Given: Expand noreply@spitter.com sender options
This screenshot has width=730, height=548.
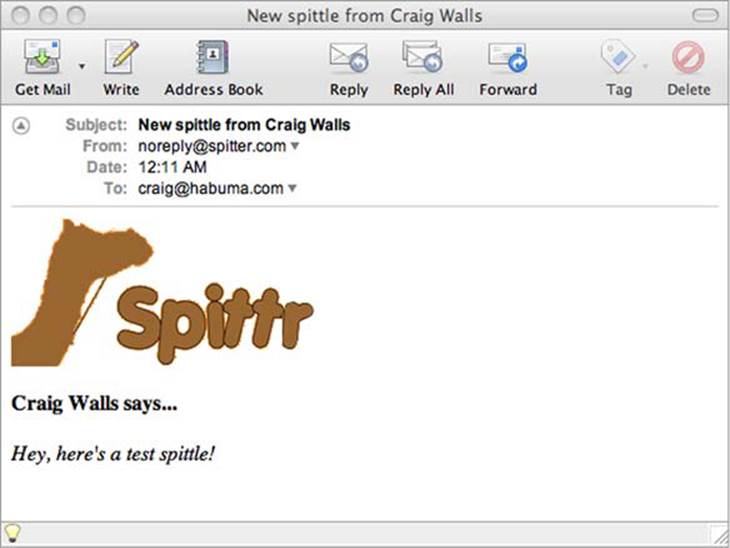Looking at the screenshot, I should pyautogui.click(x=295, y=146).
